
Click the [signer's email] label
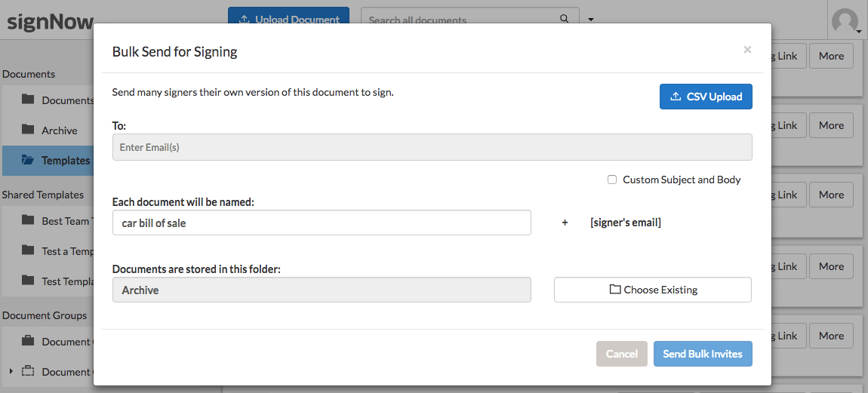click(626, 223)
